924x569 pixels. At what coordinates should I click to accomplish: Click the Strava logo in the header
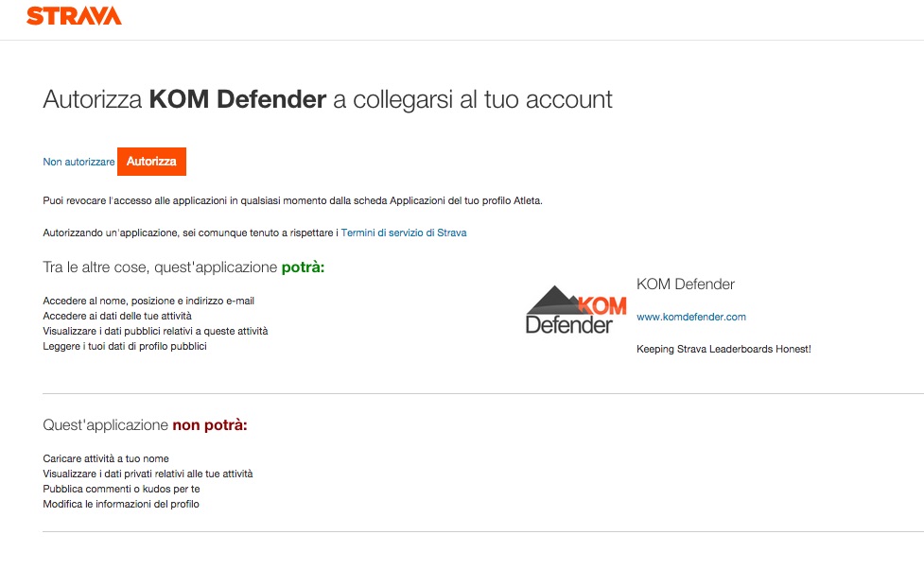[x=74, y=16]
